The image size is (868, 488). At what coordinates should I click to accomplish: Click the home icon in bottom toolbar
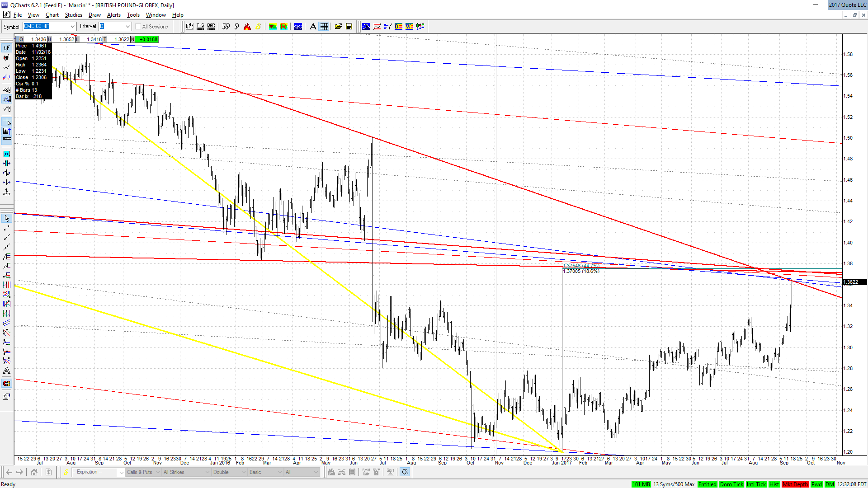click(34, 472)
